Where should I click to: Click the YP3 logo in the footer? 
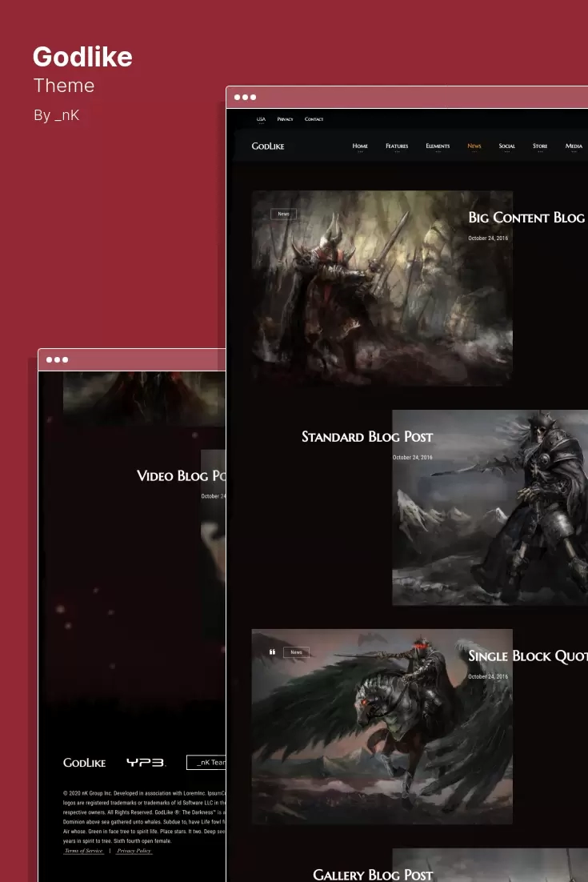click(146, 763)
